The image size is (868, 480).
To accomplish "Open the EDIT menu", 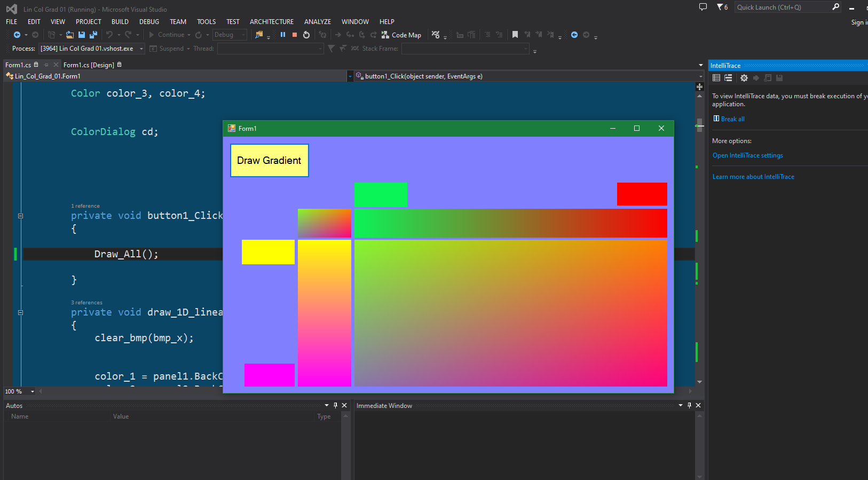I will coord(34,22).
